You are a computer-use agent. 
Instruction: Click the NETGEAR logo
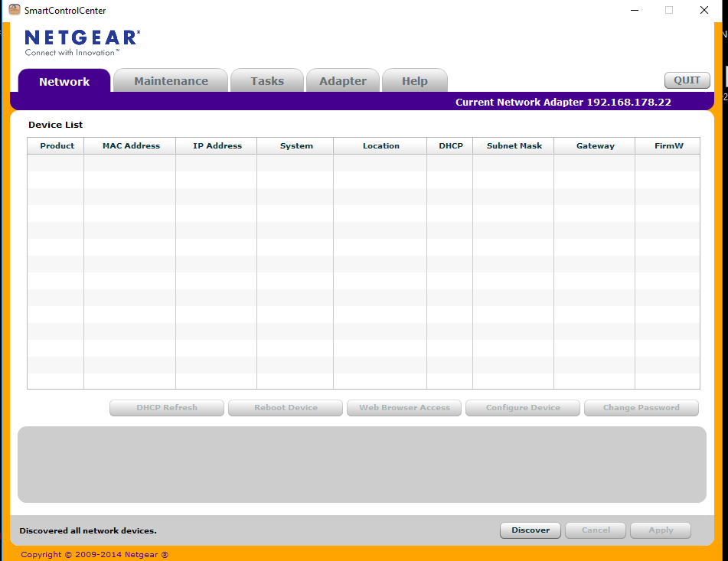point(82,43)
